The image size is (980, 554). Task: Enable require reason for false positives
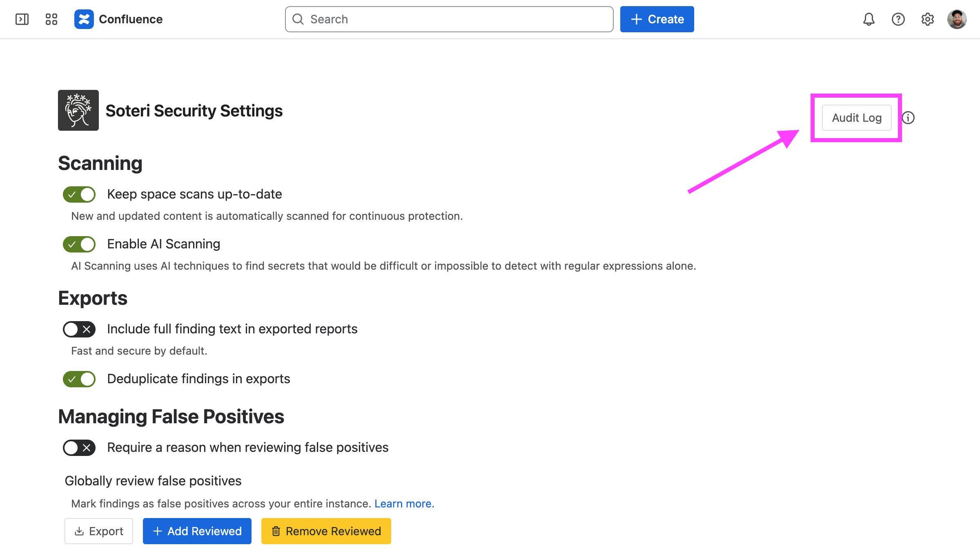79,448
